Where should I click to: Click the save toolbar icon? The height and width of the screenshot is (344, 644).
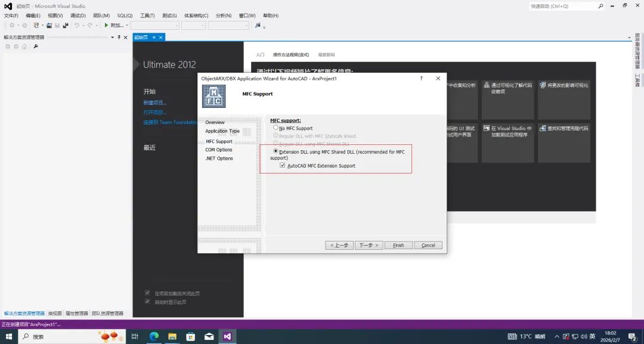57,26
